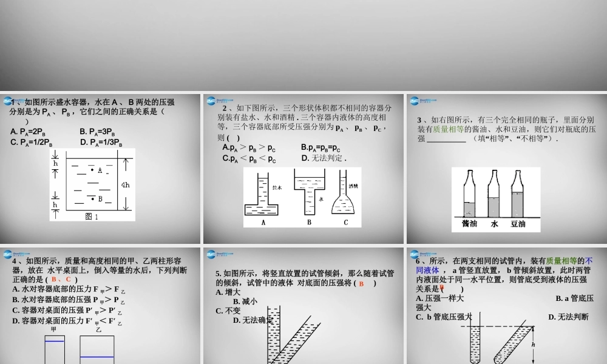This screenshot has width=607, height=364.
Task: Select option 'A. PA=2PB' in question 1
Action: 28,132
